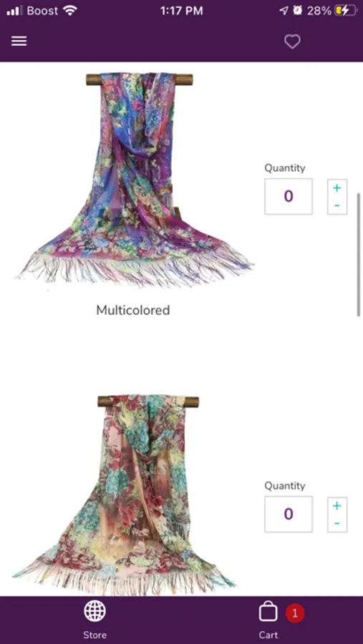
Task: Tap the Wi-Fi status icon
Action: (x=70, y=11)
